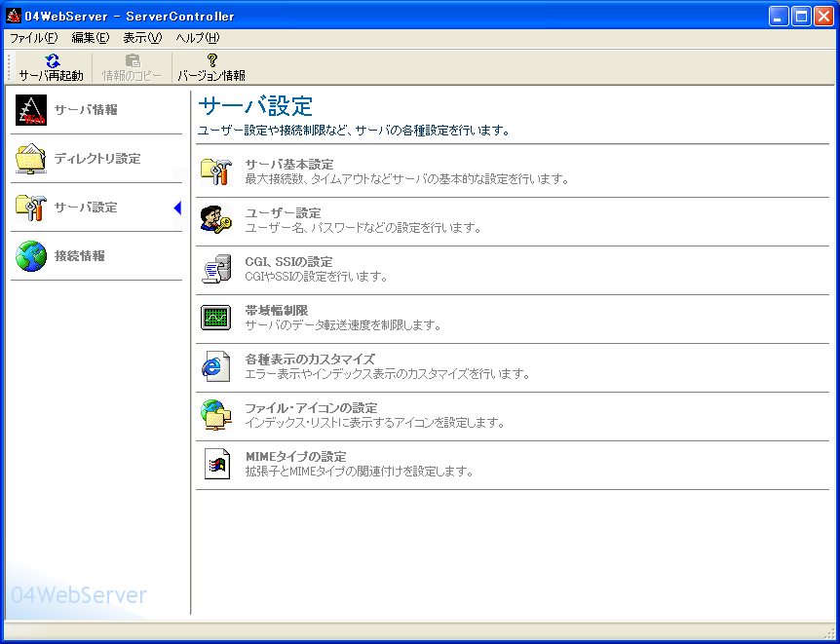The image size is (840, 644).
Task: Open ファイル・アイコンの設定 via the globe-folders icon
Action: coord(216,415)
